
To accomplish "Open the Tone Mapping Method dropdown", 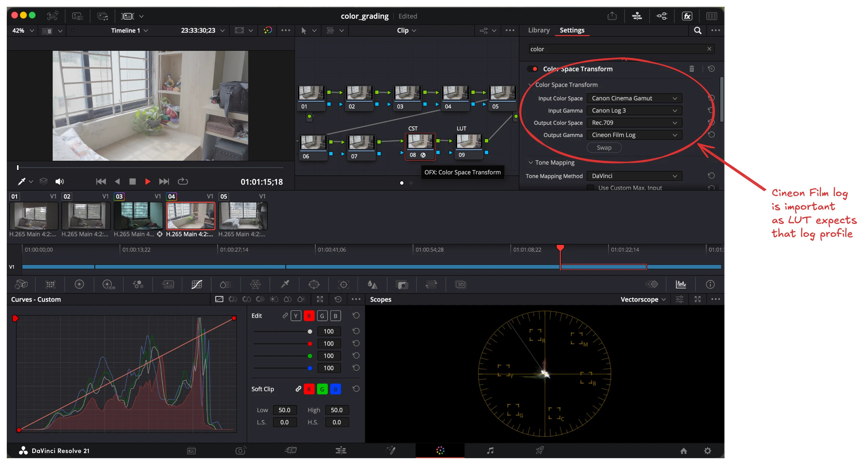I will [x=634, y=176].
